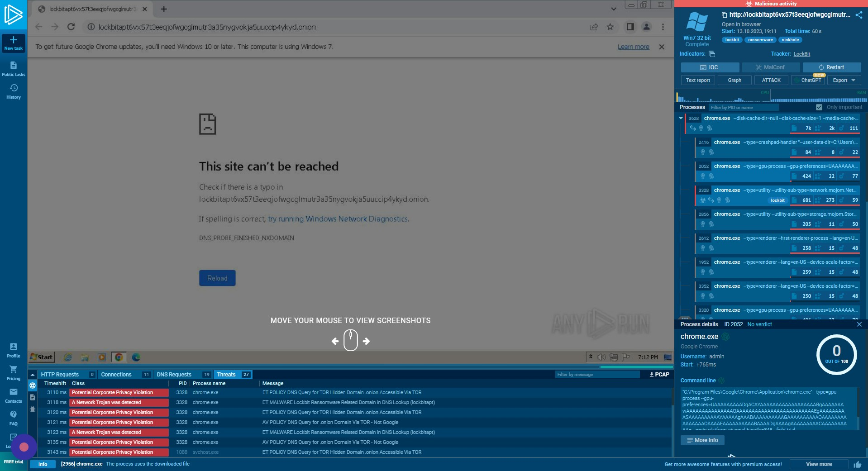Click the lockbit tag
Image resolution: width=868 pixels, height=471 pixels.
pyautogui.click(x=732, y=40)
